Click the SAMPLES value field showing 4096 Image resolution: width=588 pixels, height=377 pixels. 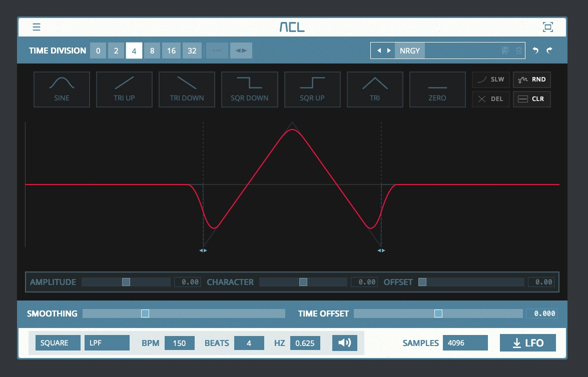coord(465,342)
